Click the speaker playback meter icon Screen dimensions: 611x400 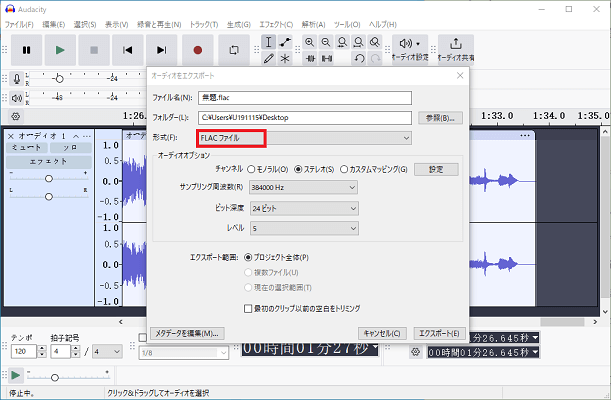pos(17,98)
